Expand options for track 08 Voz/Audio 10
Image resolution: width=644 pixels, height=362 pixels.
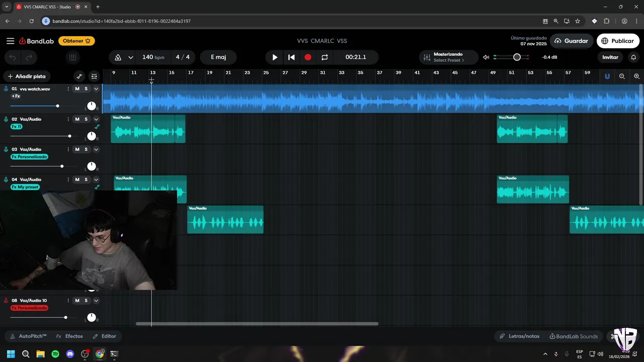(x=96, y=301)
